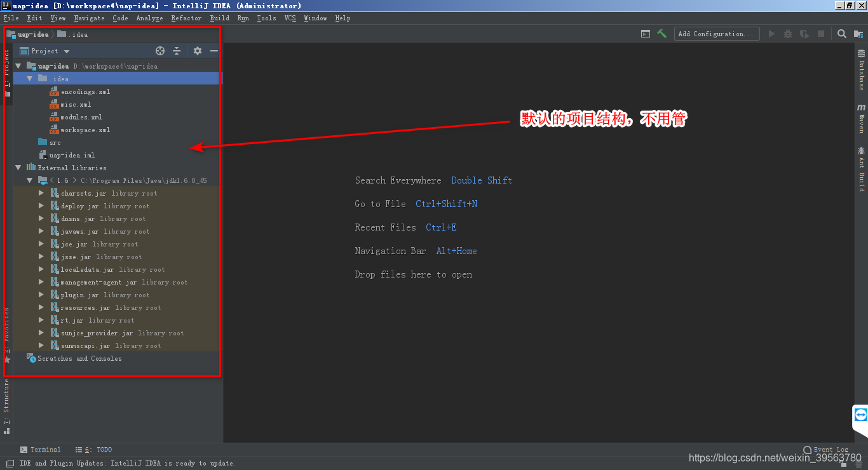The width and height of the screenshot is (868, 470).
Task: Click the Run with Coverage icon
Action: pyautogui.click(x=804, y=34)
